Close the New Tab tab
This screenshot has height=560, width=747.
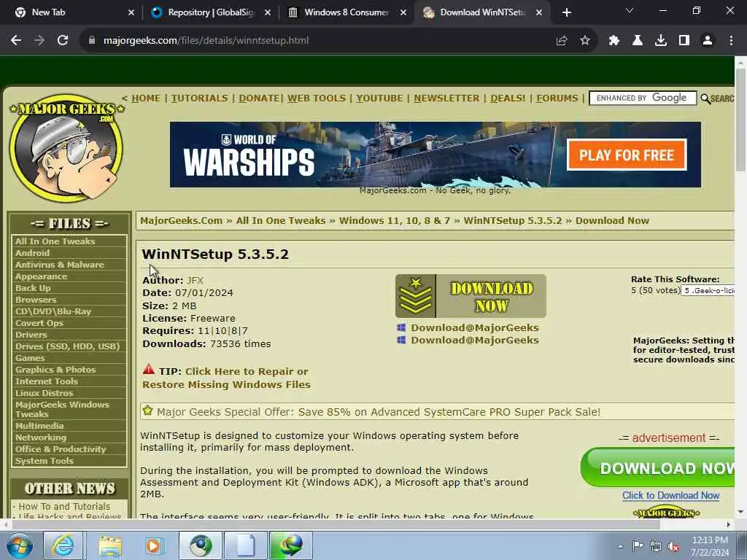coord(131,13)
